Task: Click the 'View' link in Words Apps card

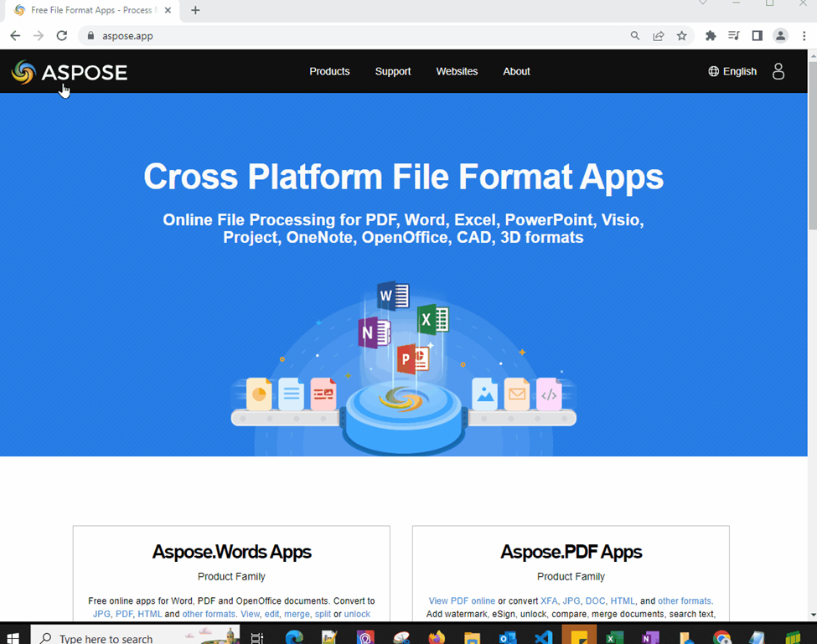Action: point(250,615)
